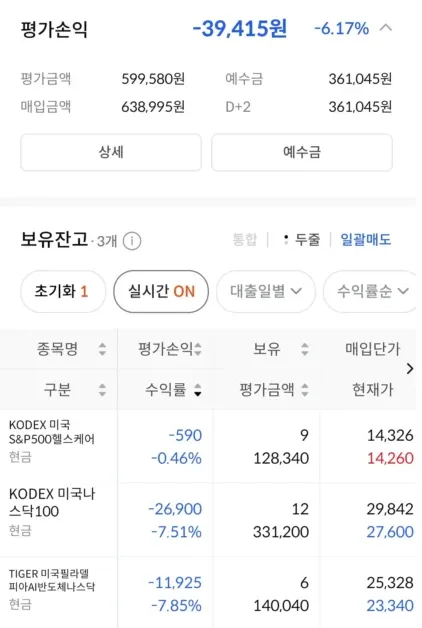
Task: Click the 일괄매도 link
Action: pyautogui.click(x=366, y=240)
